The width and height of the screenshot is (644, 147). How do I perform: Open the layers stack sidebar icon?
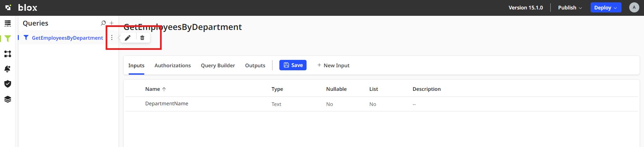pos(8,99)
